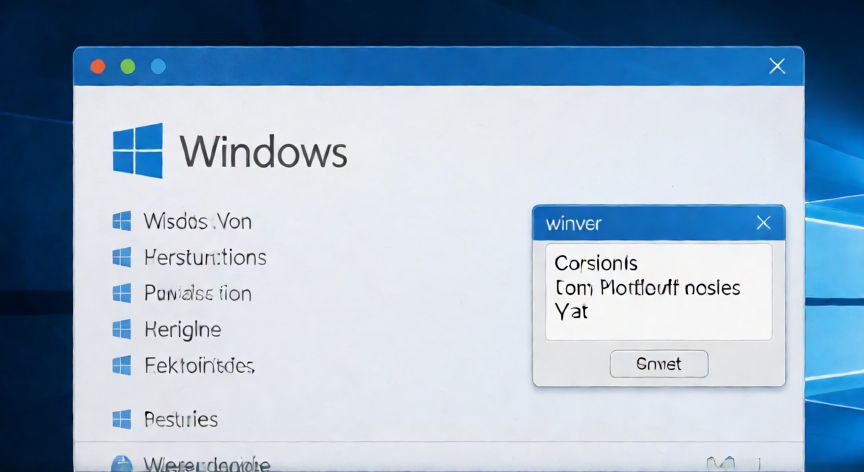Click the Windows icon beside "Herigine"
864x472 pixels.
(x=122, y=329)
